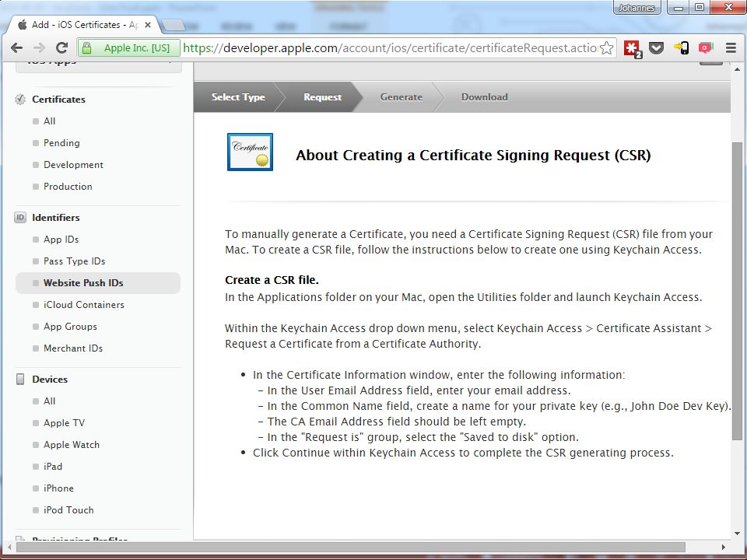
Task: Click the certificate image icon
Action: point(250,152)
